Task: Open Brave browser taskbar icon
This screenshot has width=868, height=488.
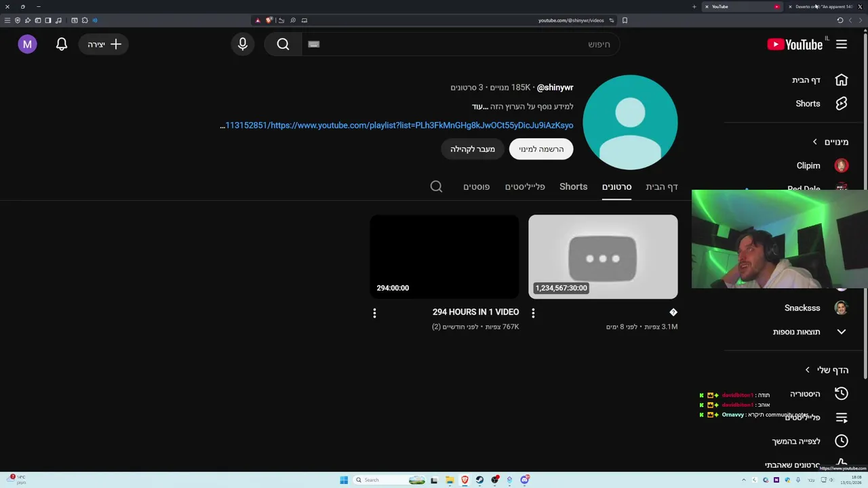Action: point(465,480)
